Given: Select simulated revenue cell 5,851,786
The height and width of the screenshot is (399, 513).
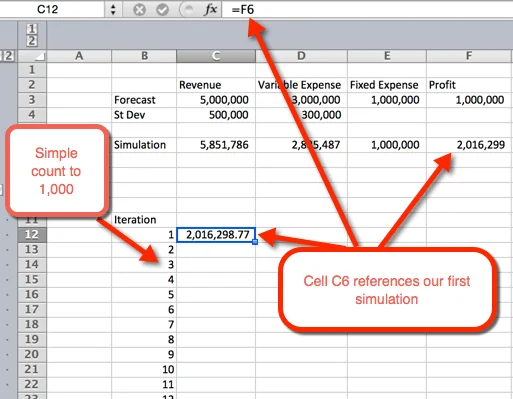Looking at the screenshot, I should [216, 145].
